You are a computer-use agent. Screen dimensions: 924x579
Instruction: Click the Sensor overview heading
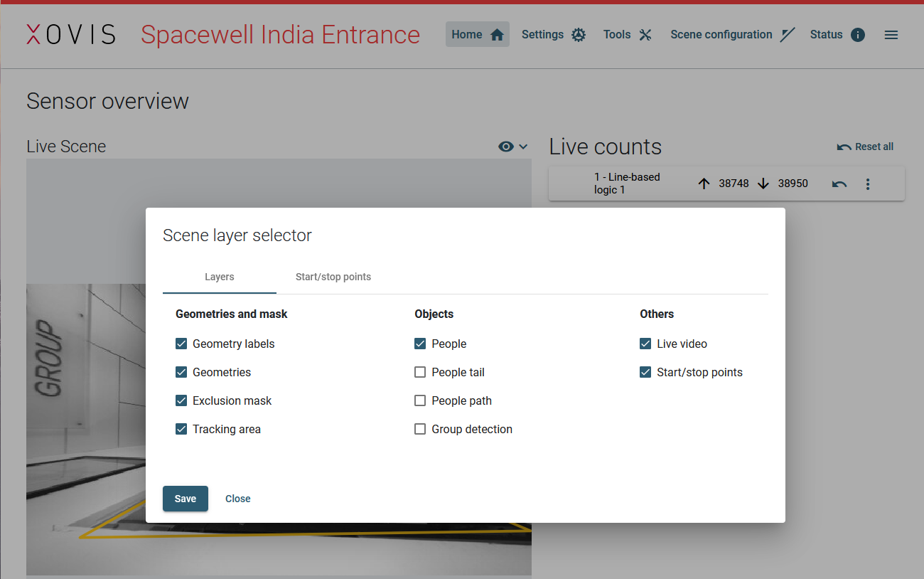[107, 101]
